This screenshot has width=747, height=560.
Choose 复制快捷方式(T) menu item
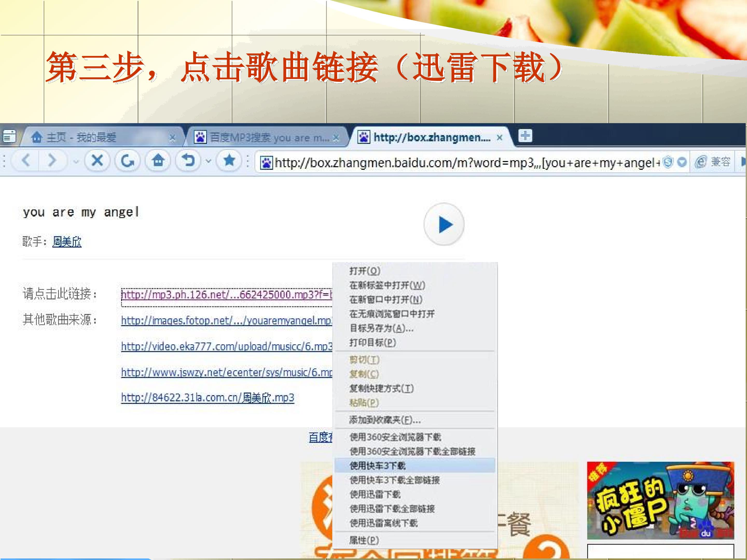(x=415, y=388)
